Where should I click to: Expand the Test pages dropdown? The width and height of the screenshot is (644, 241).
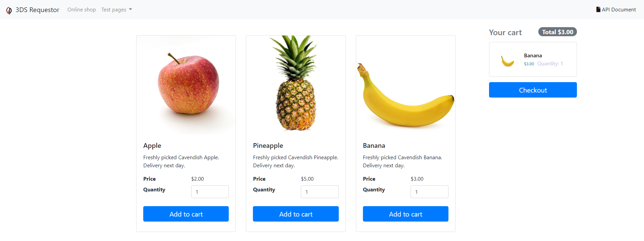(x=116, y=10)
